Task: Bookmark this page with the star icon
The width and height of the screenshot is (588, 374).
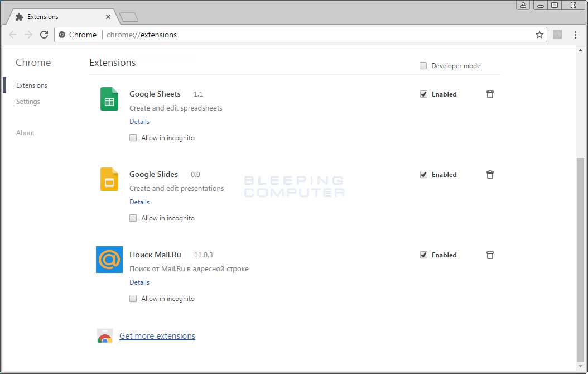Action: 539,35
